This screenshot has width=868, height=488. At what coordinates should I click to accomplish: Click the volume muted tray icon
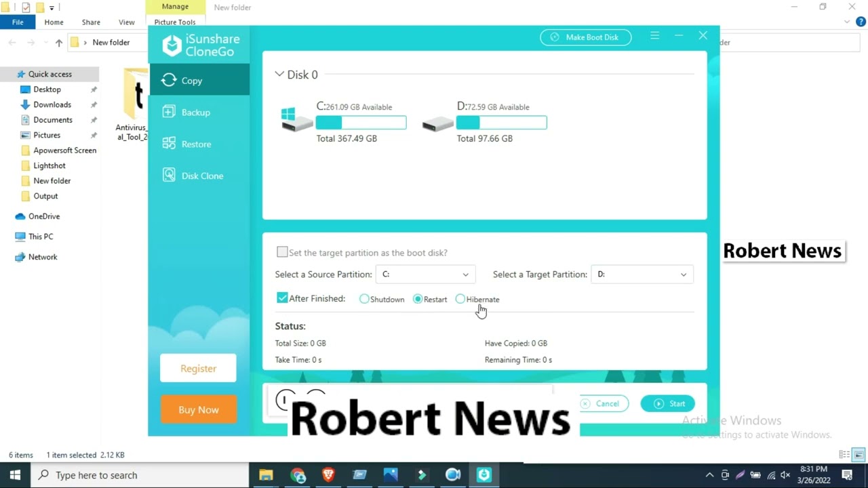[x=785, y=475]
